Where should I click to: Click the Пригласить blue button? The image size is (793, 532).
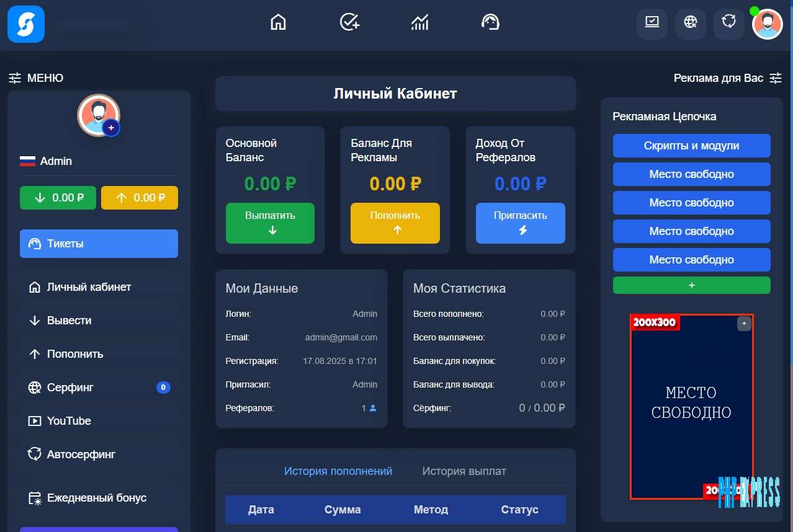pos(521,223)
